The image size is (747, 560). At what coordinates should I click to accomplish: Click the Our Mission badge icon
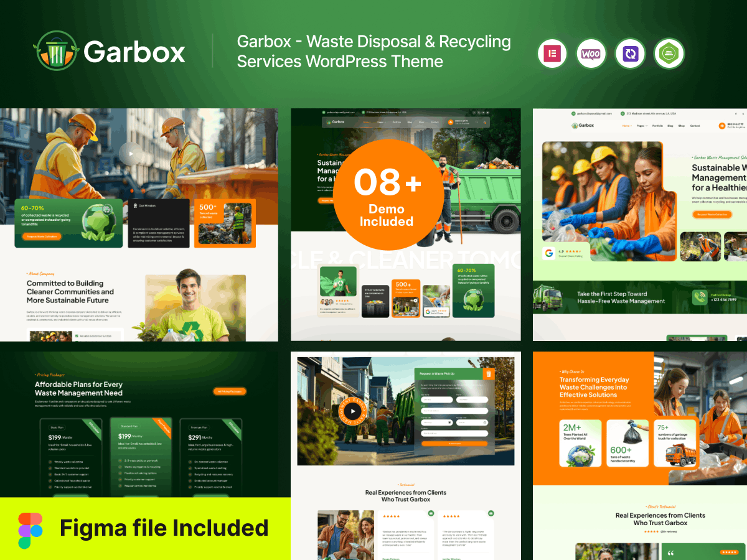pyautogui.click(x=135, y=205)
